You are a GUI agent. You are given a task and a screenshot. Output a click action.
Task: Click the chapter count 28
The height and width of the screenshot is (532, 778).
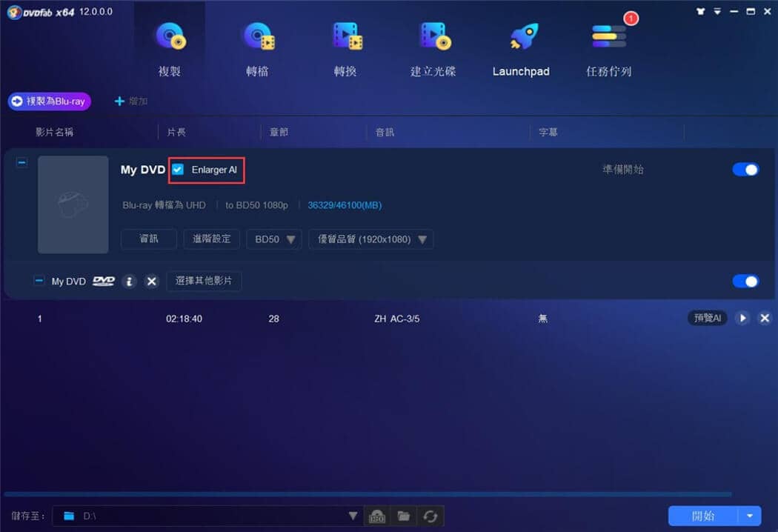coord(274,319)
